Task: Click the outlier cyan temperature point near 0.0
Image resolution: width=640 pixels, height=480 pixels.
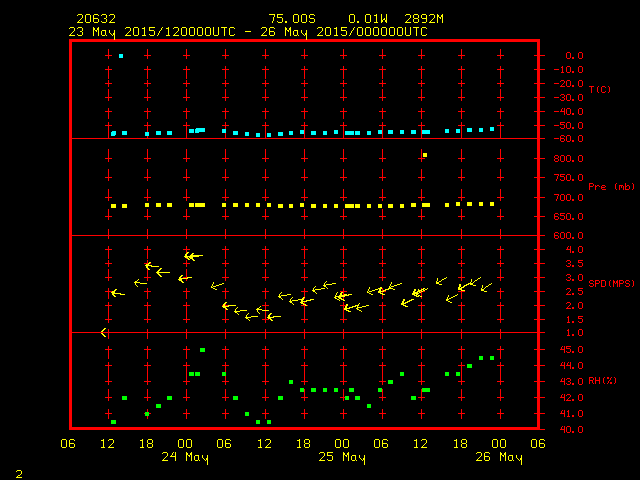Action: (121, 56)
